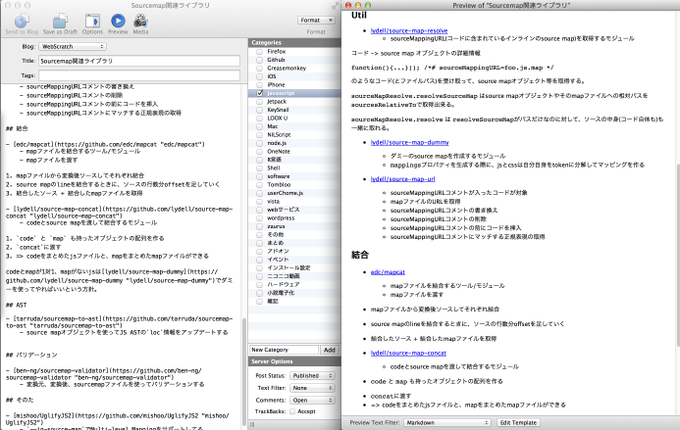Check the vista category
Screen dimensions: 680x430
(x=259, y=201)
